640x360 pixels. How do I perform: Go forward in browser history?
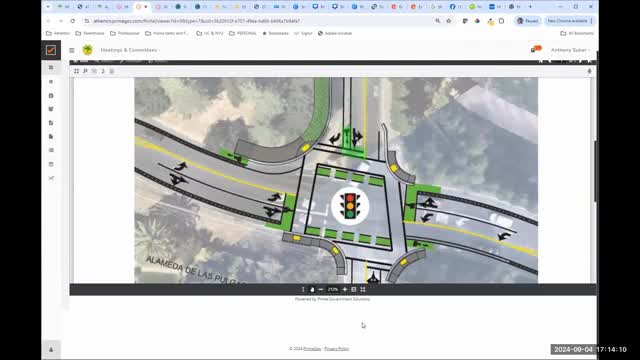tap(60, 21)
